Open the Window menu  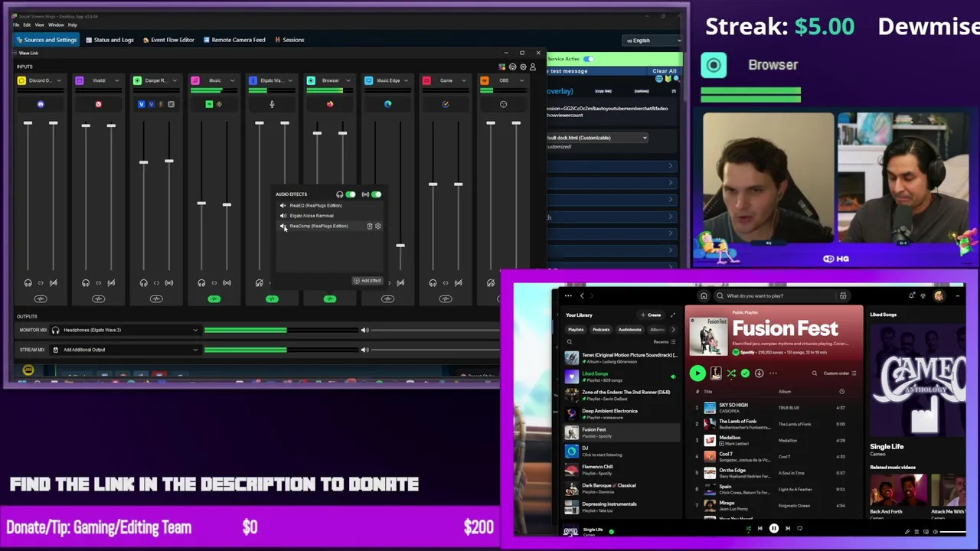pos(56,24)
